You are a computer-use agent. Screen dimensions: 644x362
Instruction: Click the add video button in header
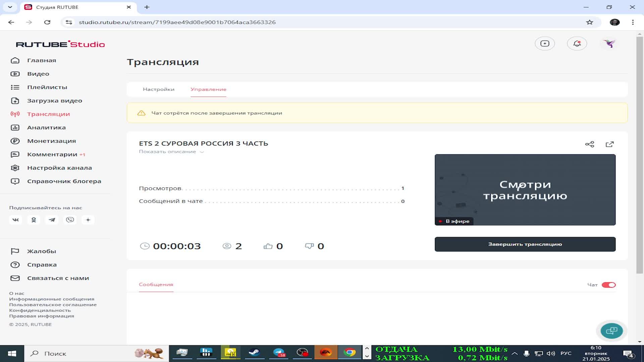pyautogui.click(x=545, y=44)
